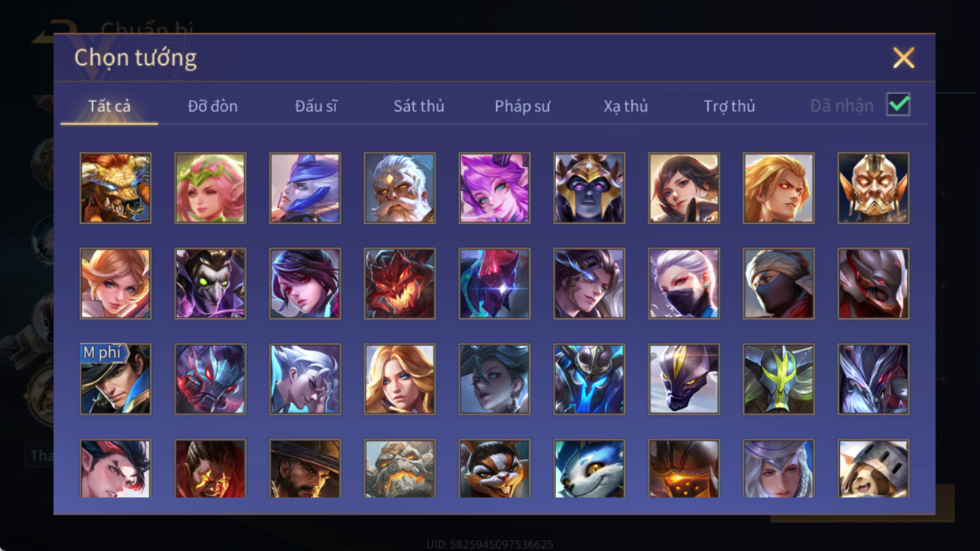Filter heroes by 'Sát thủ' tab
Screen dimensions: 980x551
(419, 106)
